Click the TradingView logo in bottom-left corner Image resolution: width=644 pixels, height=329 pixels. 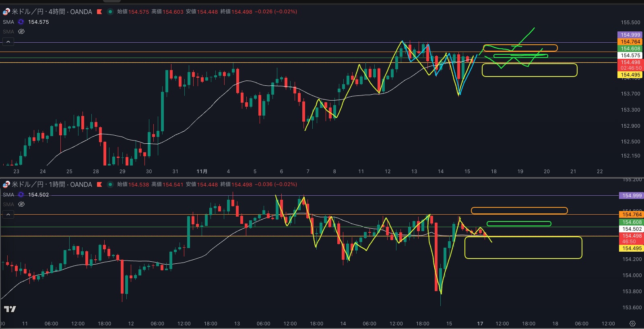pyautogui.click(x=10, y=309)
